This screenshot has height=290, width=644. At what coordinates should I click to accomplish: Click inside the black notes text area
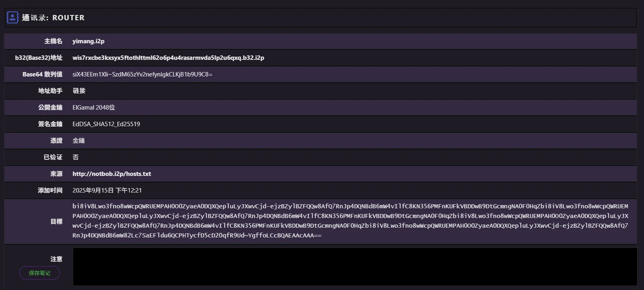pyautogui.click(x=354, y=267)
